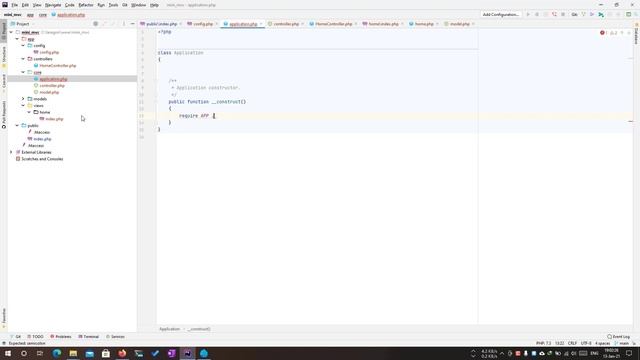
Task: Click the Git commit checkmark icon
Action: pos(592,14)
